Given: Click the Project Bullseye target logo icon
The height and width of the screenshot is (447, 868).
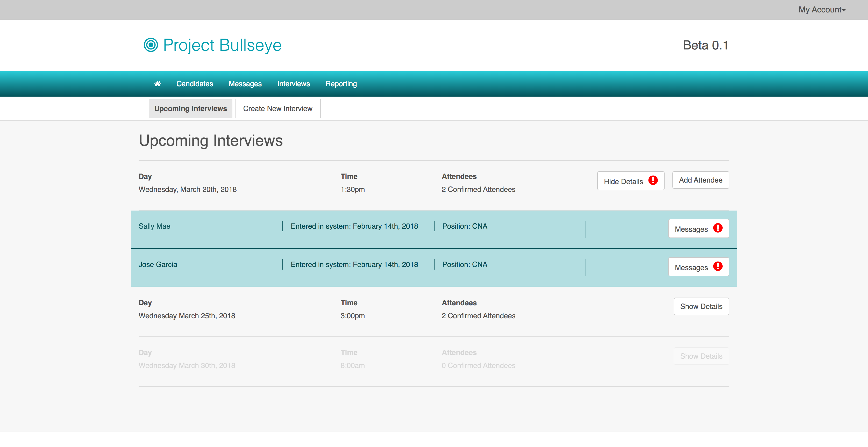Looking at the screenshot, I should 151,45.
